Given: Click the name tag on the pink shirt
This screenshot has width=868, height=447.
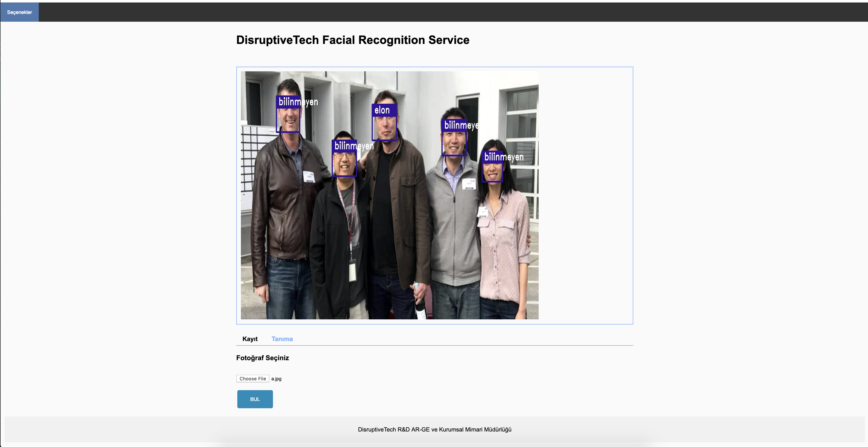Looking at the screenshot, I should tap(483, 212).
